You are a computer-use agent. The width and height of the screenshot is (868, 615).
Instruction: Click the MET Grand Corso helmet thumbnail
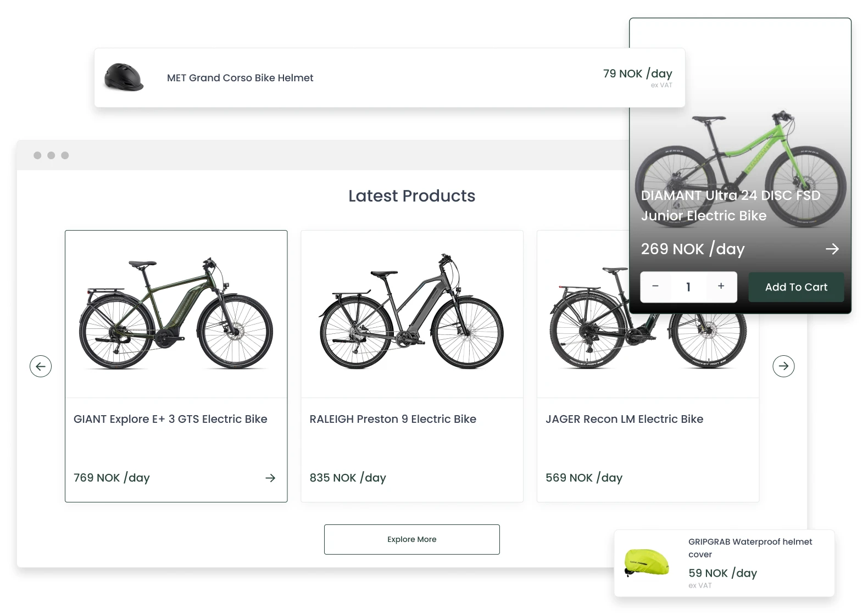point(124,77)
